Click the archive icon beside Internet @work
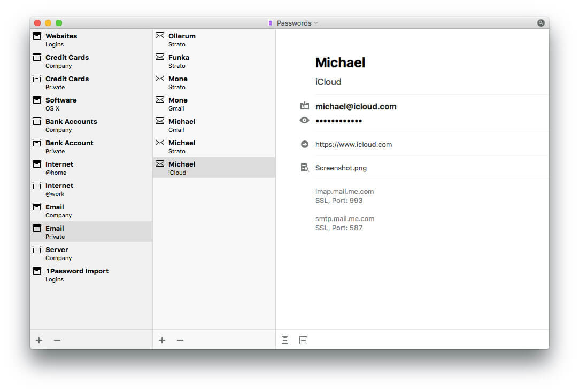 [x=37, y=185]
